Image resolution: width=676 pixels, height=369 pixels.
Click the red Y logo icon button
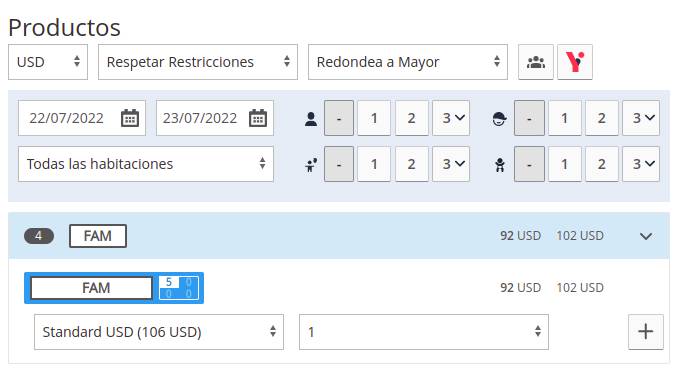pyautogui.click(x=575, y=62)
